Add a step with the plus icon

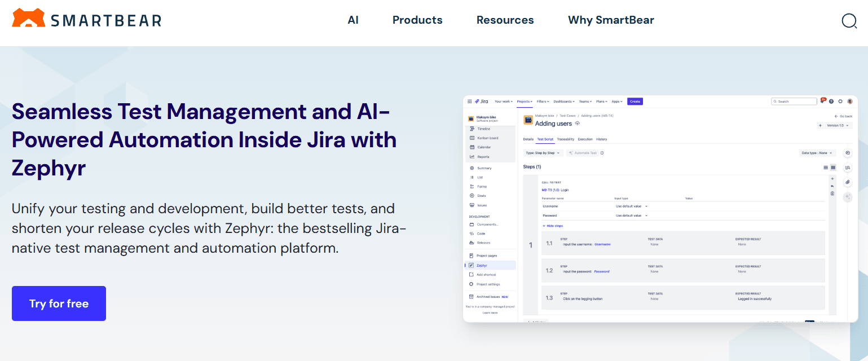point(832,179)
